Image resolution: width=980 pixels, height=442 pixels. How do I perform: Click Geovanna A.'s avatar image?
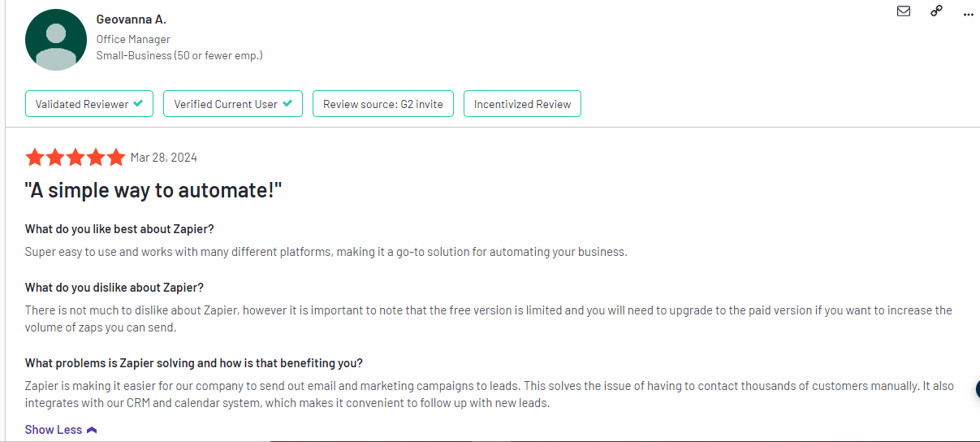pyautogui.click(x=56, y=40)
